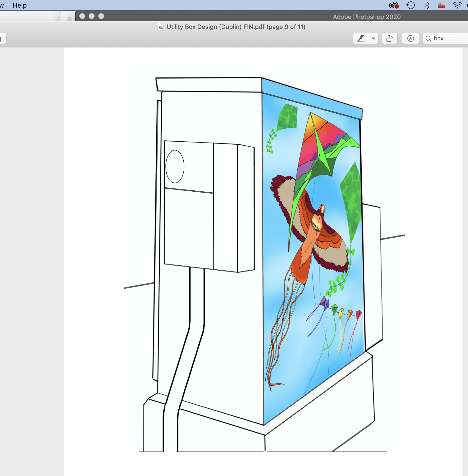Click the title showing page 9 of 11

click(236, 27)
